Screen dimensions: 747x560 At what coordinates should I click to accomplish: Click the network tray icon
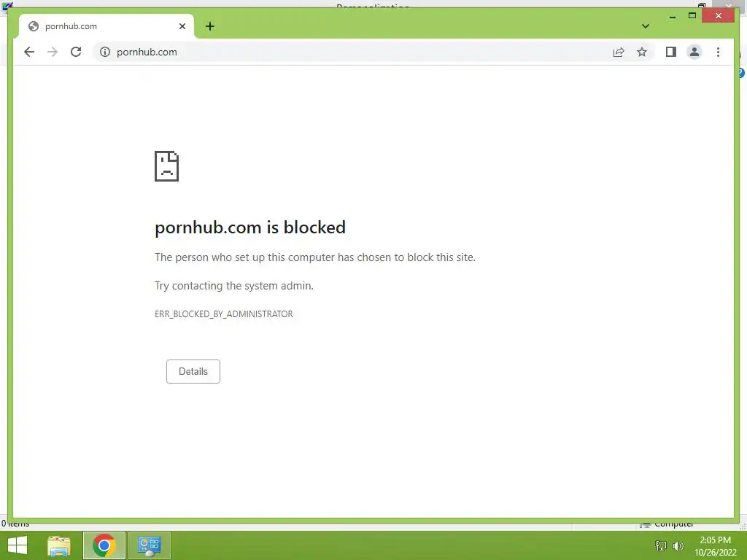(661, 545)
